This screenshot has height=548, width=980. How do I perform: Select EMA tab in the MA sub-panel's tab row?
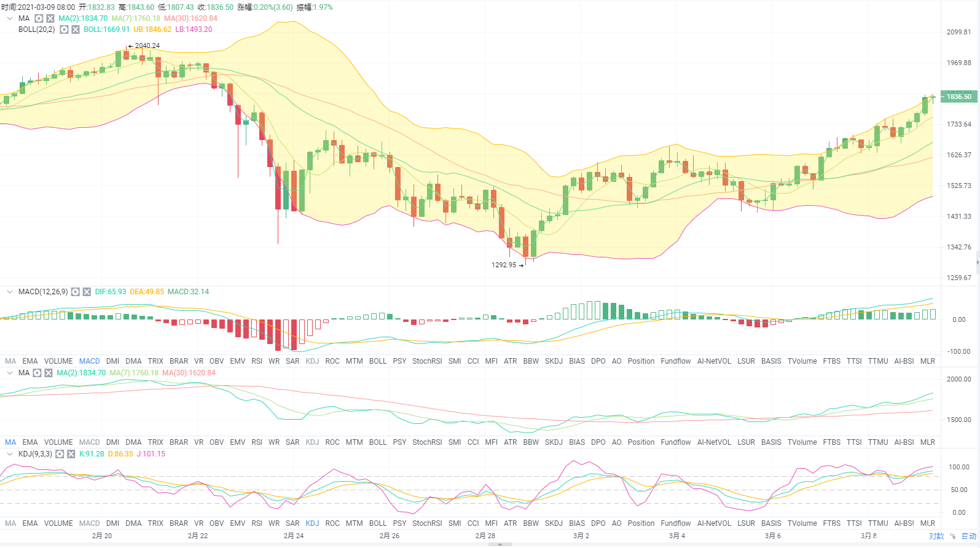click(30, 442)
